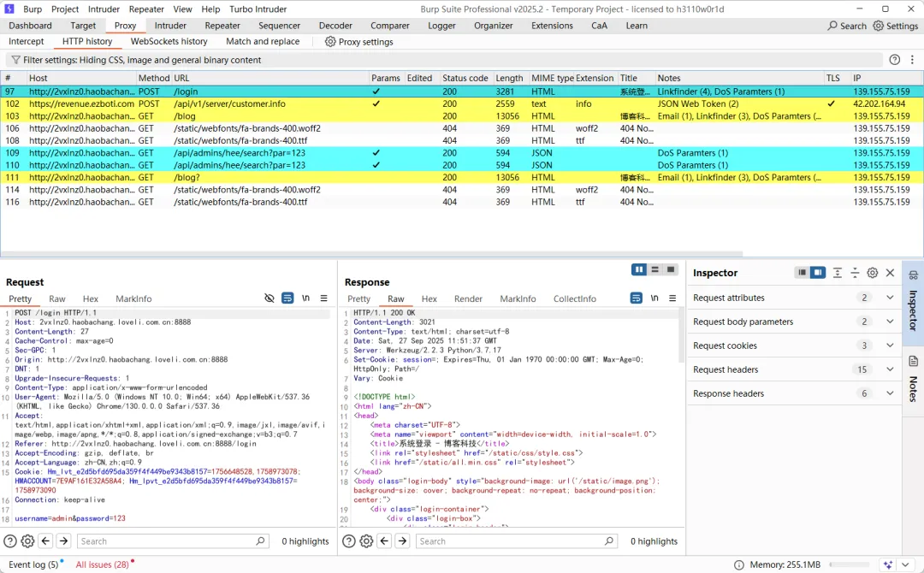The image size is (924, 573).
Task: Sort by Status code column
Action: pos(465,78)
